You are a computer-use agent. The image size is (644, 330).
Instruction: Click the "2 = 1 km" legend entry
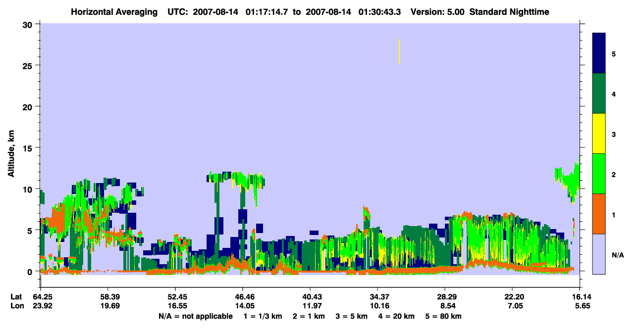309,316
